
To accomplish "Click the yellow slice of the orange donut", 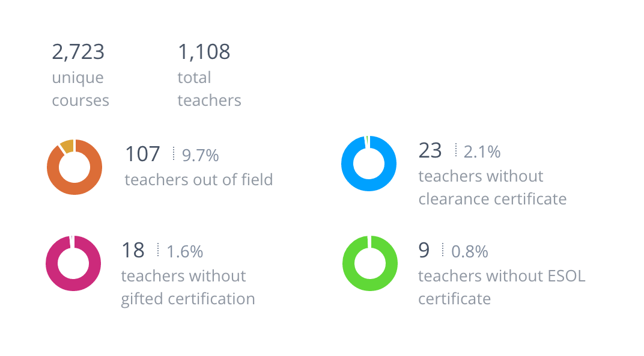I will (67, 145).
